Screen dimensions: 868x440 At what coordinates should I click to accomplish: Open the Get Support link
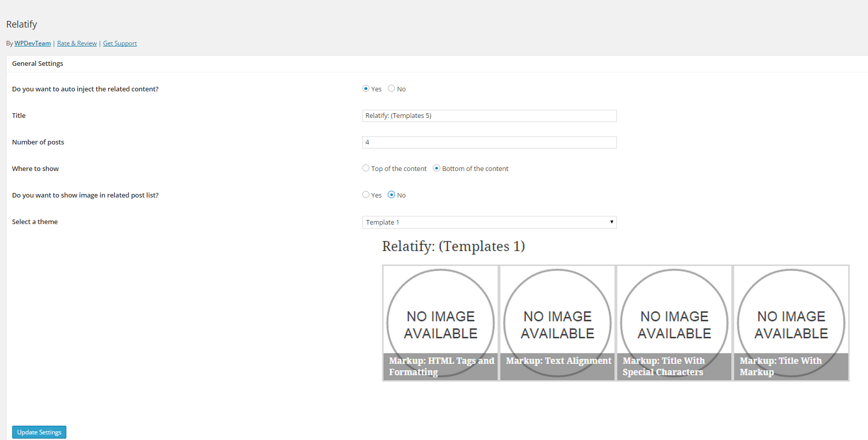(x=120, y=43)
